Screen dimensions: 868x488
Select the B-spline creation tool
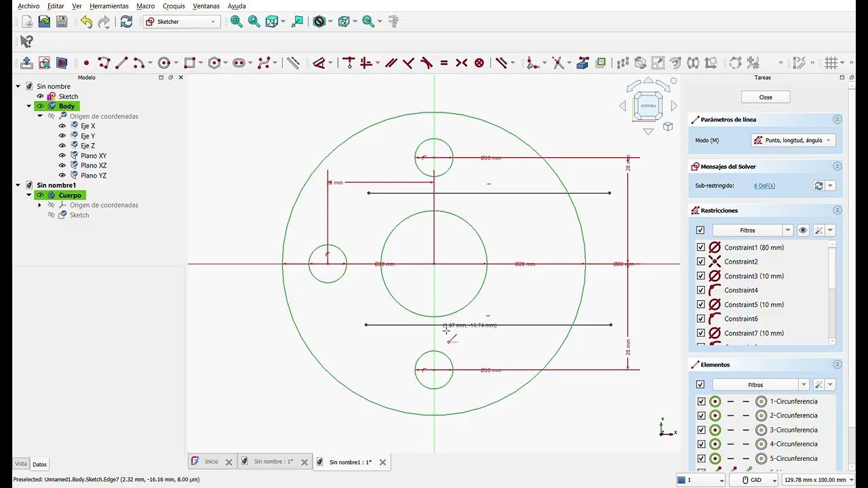click(265, 63)
